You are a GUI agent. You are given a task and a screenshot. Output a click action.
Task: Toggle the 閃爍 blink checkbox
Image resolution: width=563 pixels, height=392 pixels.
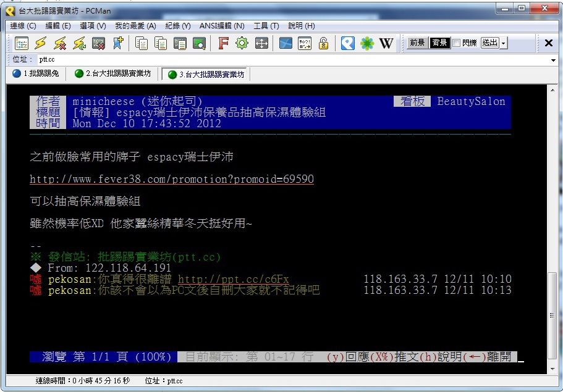456,43
